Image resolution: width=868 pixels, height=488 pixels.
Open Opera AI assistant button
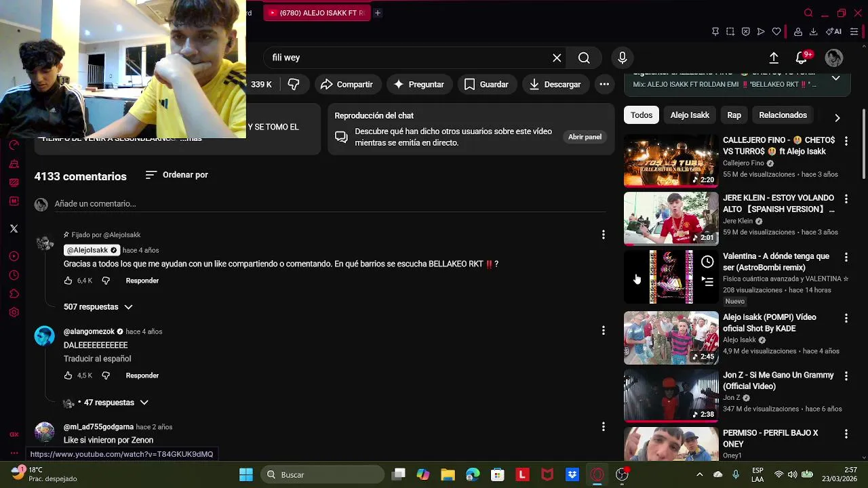[833, 32]
